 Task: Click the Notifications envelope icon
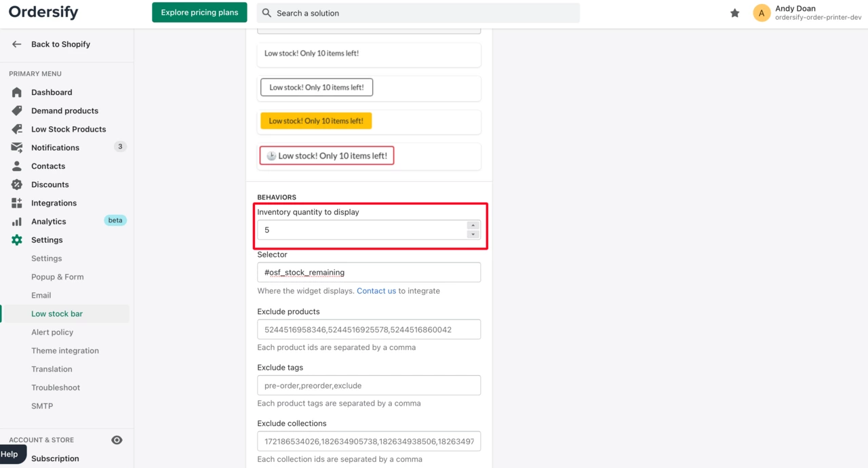17,147
